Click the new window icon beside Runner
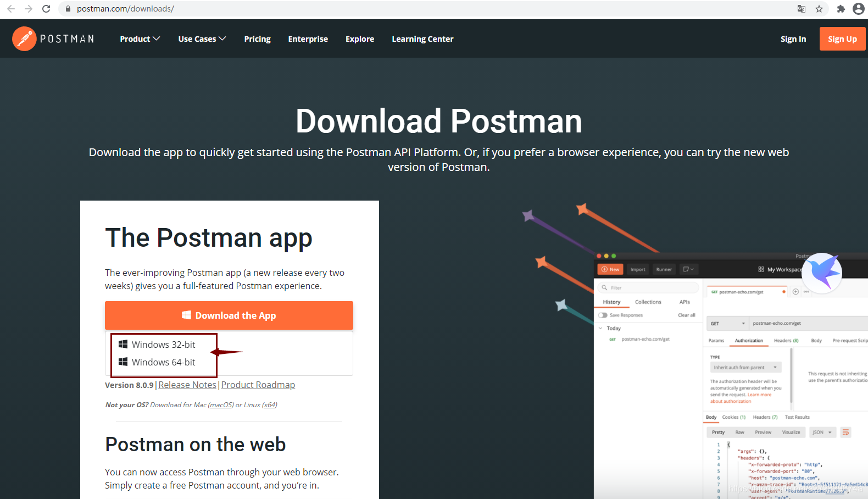This screenshot has height=499, width=868. 688,269
